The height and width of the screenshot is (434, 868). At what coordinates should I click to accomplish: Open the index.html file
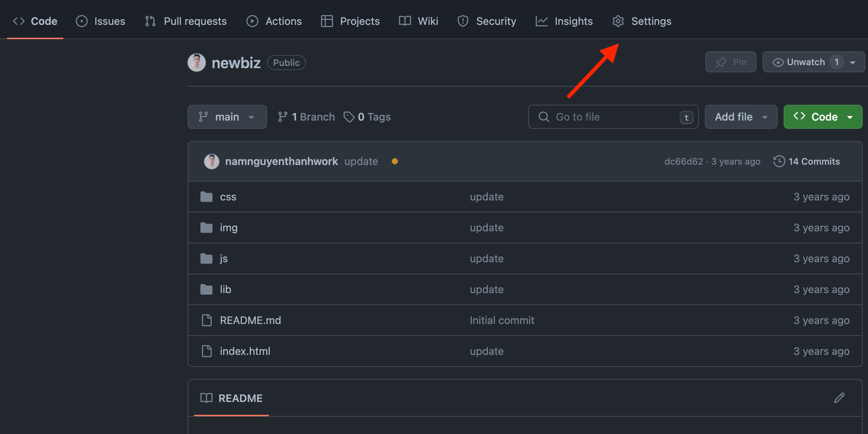[x=245, y=351]
